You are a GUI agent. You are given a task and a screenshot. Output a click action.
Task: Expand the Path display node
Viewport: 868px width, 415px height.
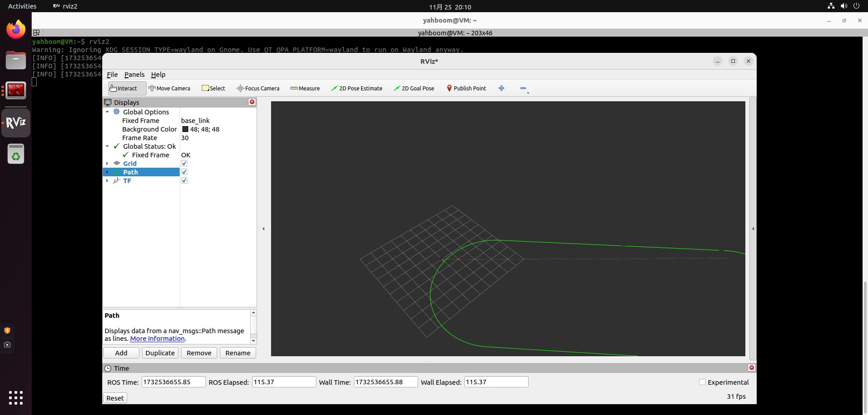point(107,172)
